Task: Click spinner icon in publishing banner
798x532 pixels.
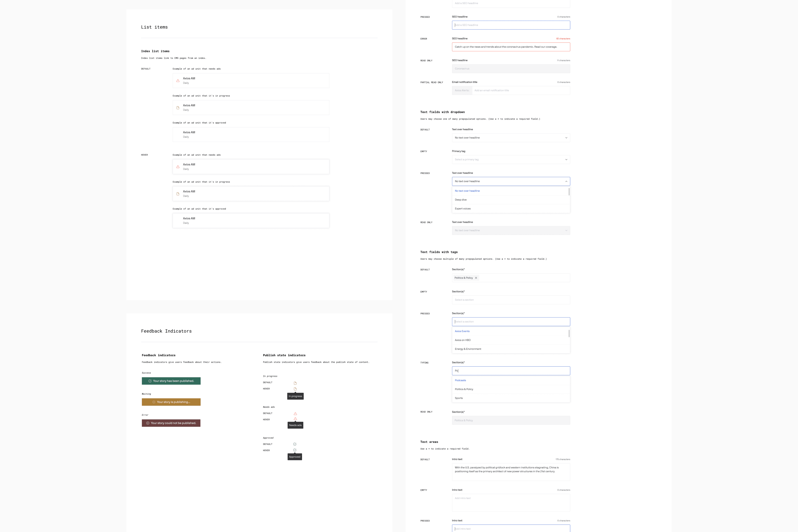Action: click(x=154, y=402)
